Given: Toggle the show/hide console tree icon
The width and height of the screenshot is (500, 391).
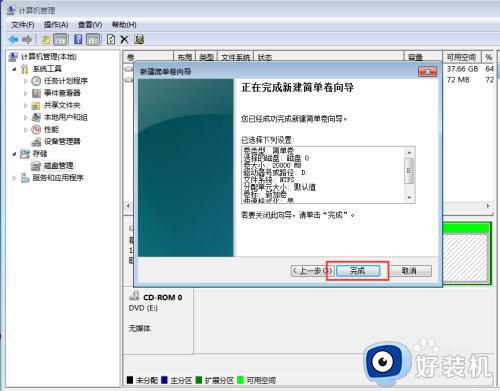Looking at the screenshot, I should pyautogui.click(x=60, y=40).
